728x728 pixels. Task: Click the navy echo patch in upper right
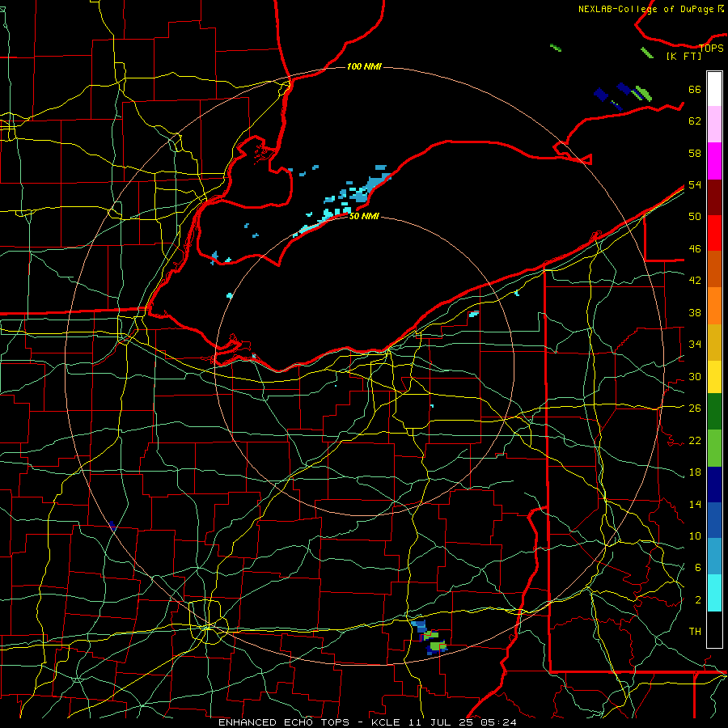click(601, 95)
